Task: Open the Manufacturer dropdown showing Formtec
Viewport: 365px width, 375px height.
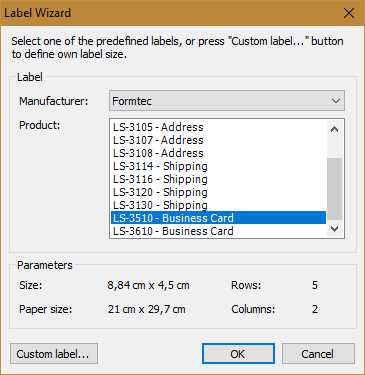Action: point(227,101)
